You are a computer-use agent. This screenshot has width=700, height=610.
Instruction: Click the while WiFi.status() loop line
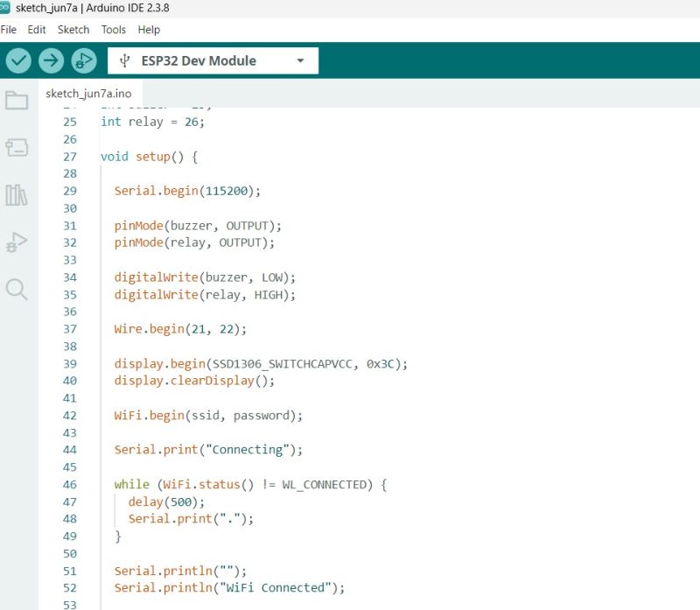250,485
